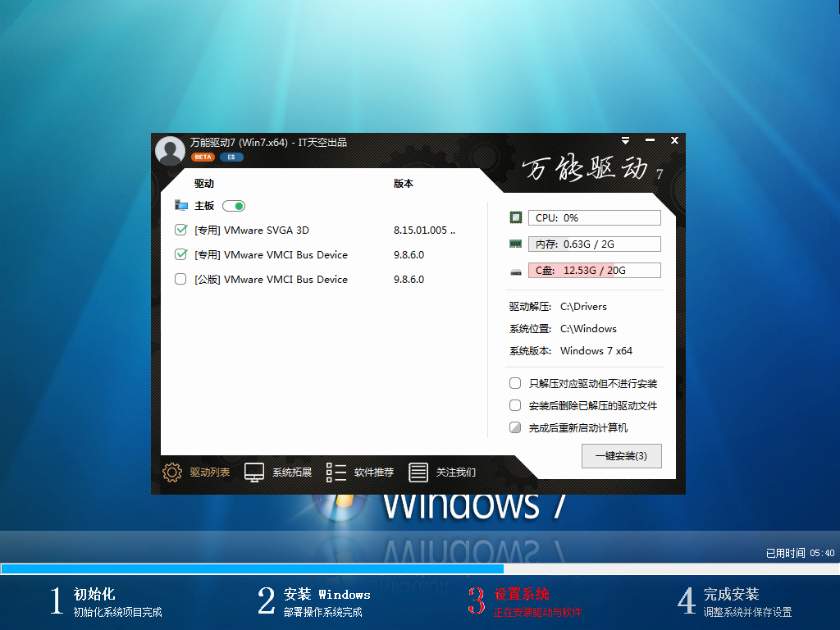This screenshot has width=840, height=630.
Task: Uncheck [专用] VMware VMCI Bus Device
Action: point(180,254)
